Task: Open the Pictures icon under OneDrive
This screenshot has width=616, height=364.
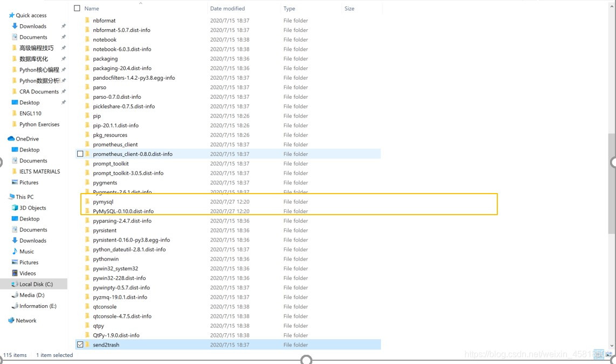Action: pyautogui.click(x=15, y=182)
